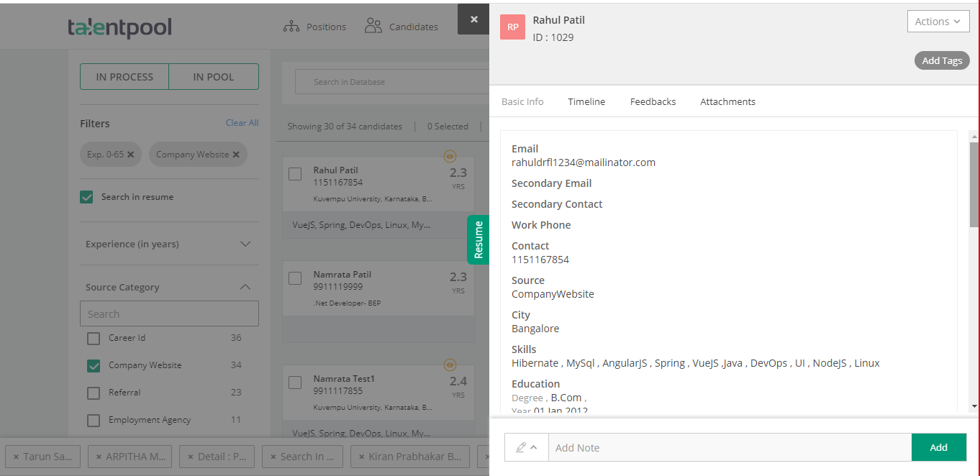Image resolution: width=980 pixels, height=476 pixels.
Task: Click the Clear All filters link
Action: coord(242,122)
